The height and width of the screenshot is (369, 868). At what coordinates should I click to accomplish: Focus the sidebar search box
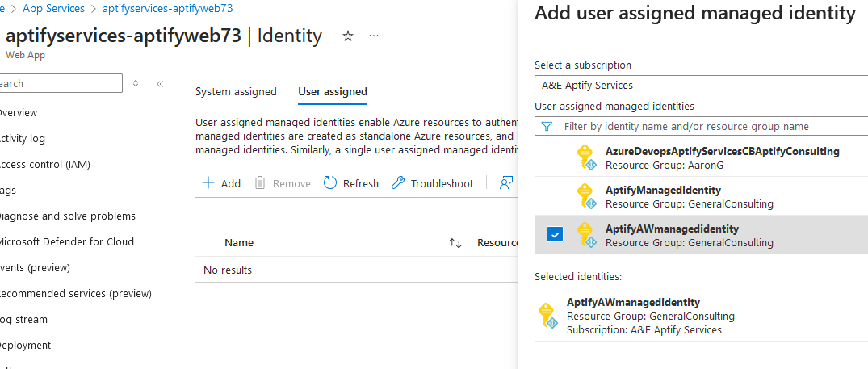[x=60, y=83]
